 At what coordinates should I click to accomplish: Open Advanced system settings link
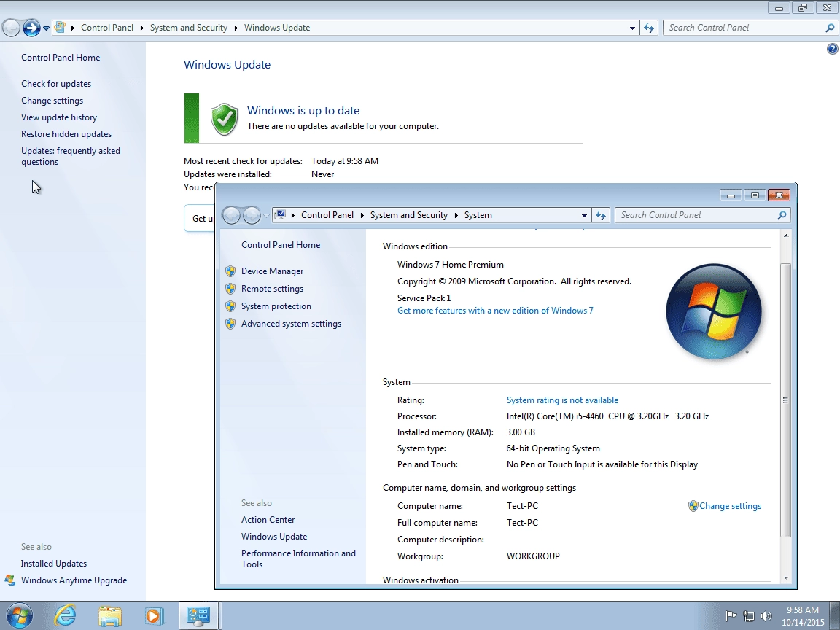point(291,324)
